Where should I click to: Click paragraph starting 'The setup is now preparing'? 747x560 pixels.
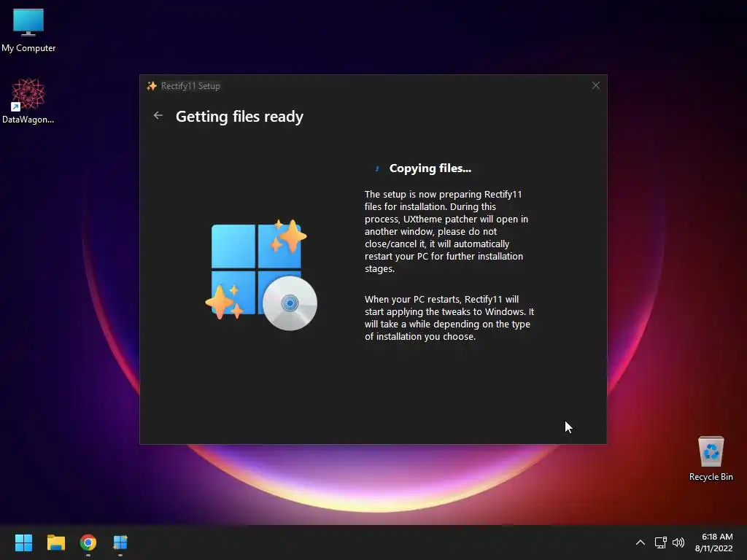(x=446, y=231)
